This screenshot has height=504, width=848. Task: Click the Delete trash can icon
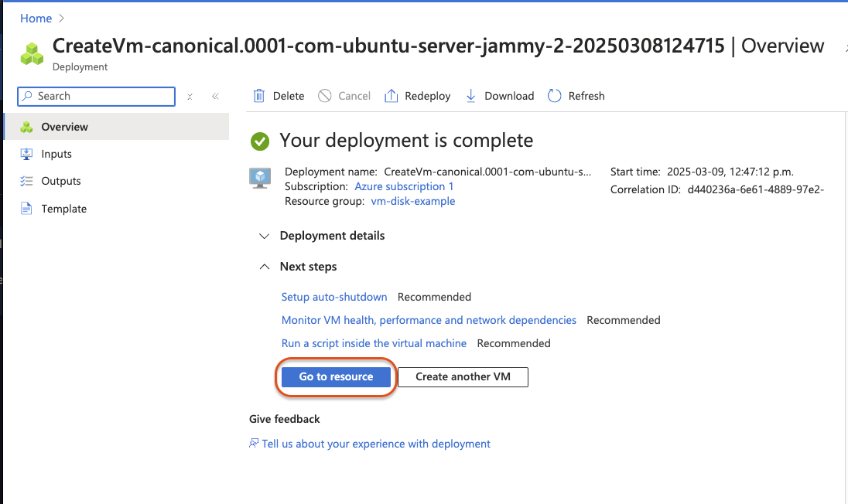point(259,96)
